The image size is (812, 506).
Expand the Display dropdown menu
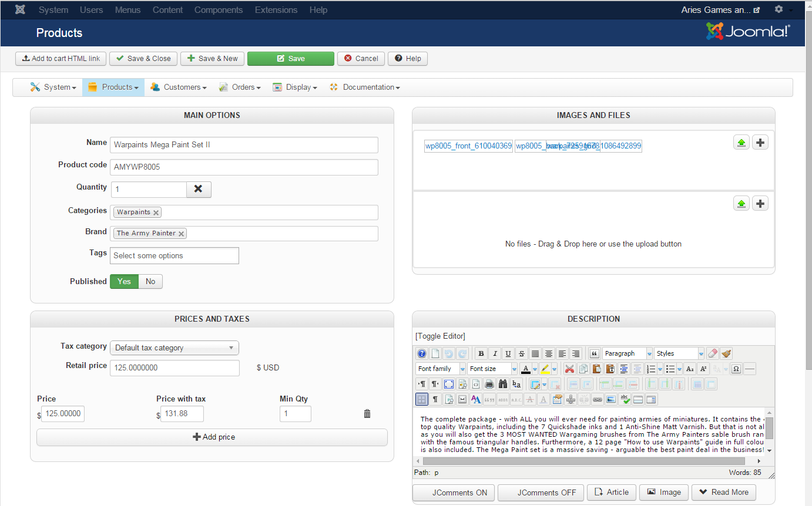295,87
